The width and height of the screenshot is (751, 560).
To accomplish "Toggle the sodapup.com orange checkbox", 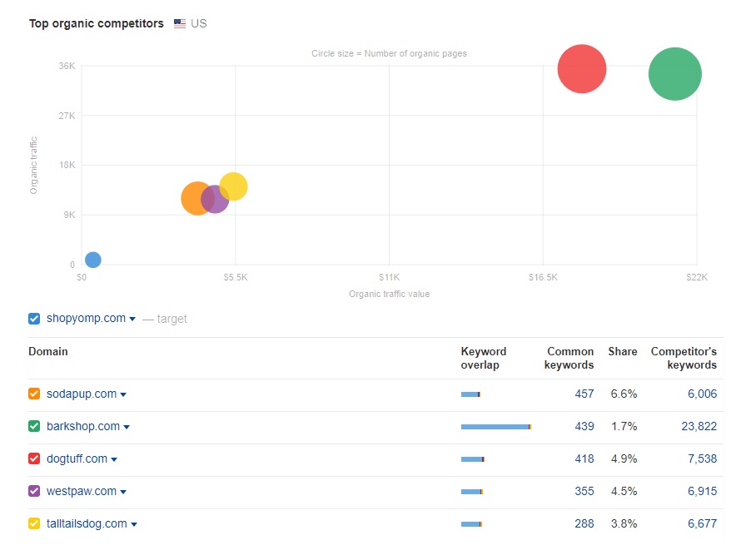I will pos(34,394).
